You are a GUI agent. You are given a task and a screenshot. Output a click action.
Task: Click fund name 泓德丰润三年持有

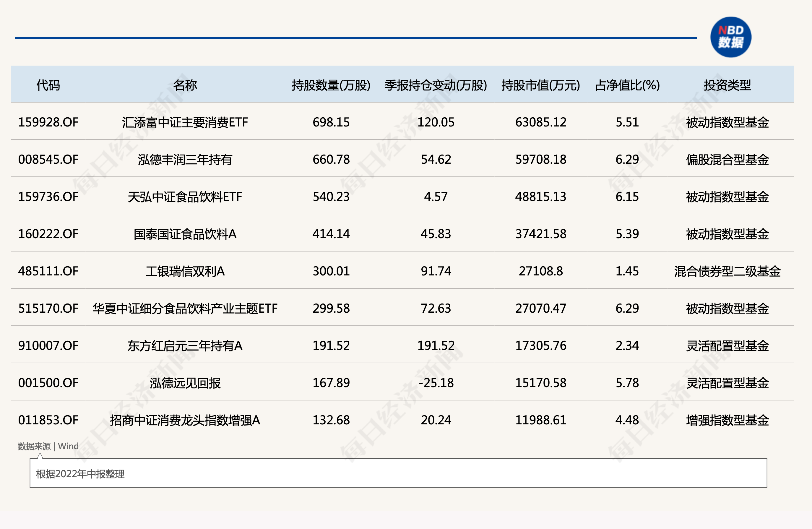point(185,159)
